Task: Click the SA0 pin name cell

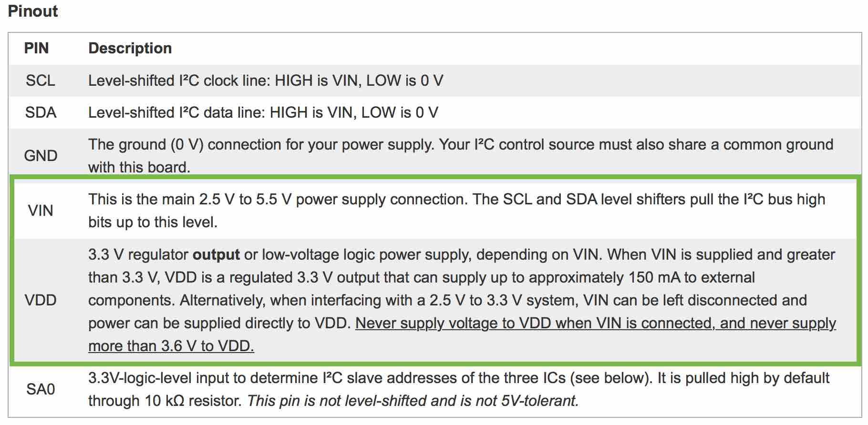Action: click(41, 389)
